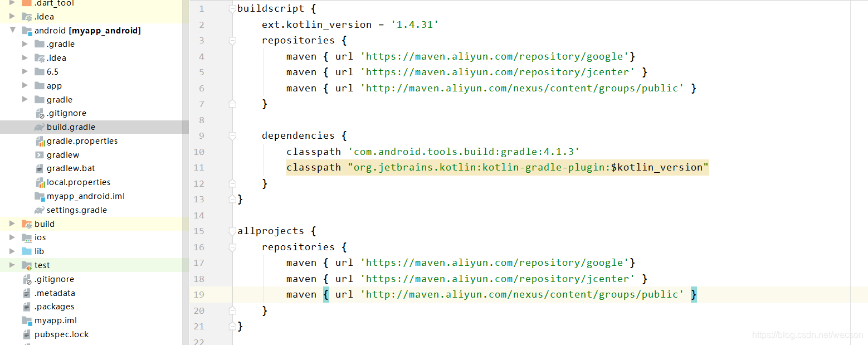Click the gradle.properties file icon
Viewport: 868px width, 345px height.
40,141
